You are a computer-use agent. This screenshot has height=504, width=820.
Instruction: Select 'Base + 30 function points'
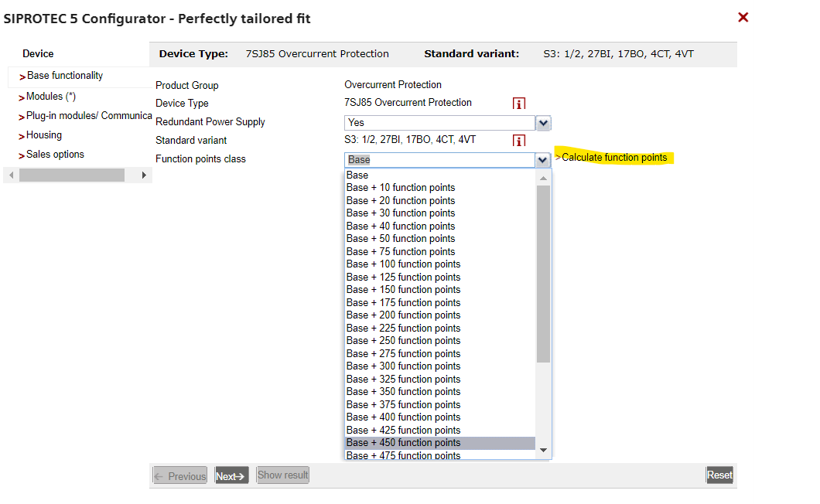coord(440,213)
